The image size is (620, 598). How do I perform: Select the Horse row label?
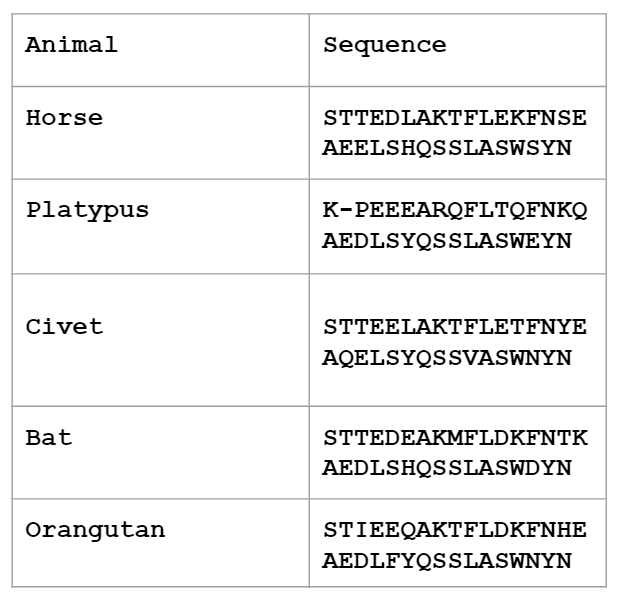point(64,118)
